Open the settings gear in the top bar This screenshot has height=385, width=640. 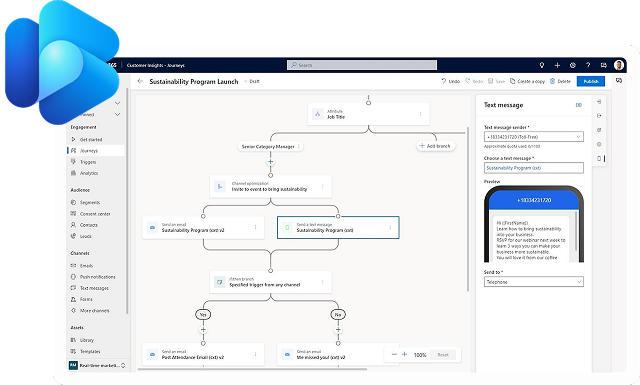(x=573, y=65)
